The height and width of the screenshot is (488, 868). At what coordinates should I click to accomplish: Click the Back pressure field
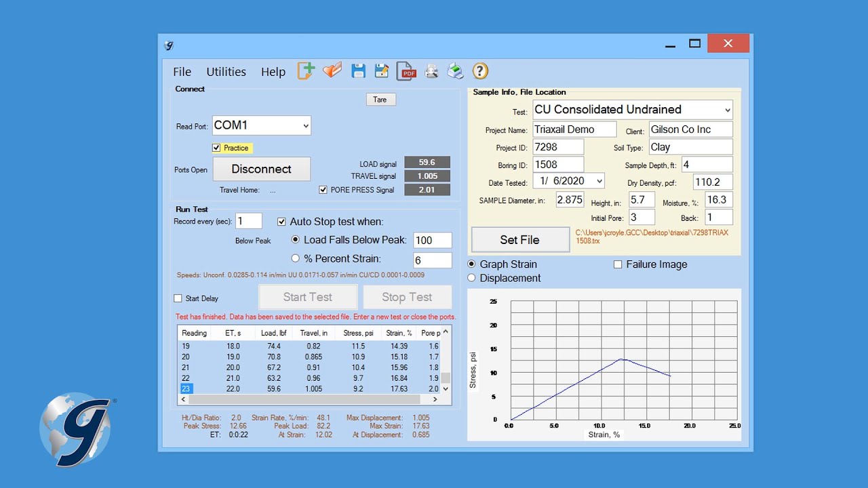point(719,218)
